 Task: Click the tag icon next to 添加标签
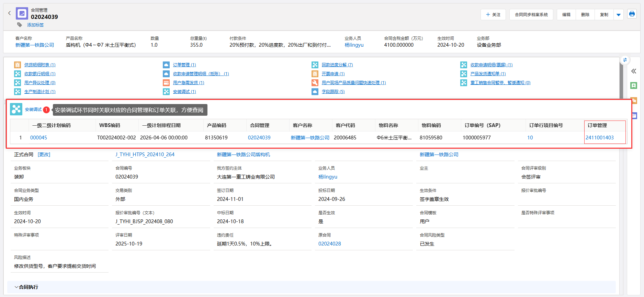[20, 25]
